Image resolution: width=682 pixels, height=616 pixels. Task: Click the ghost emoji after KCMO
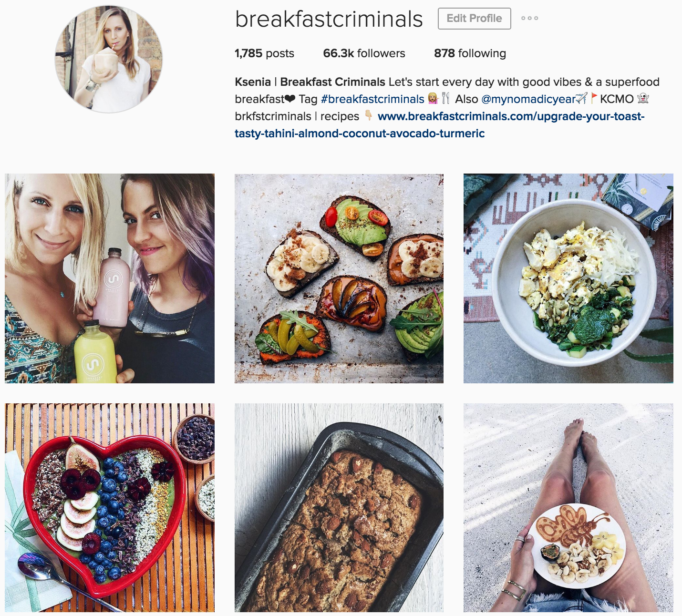[643, 99]
